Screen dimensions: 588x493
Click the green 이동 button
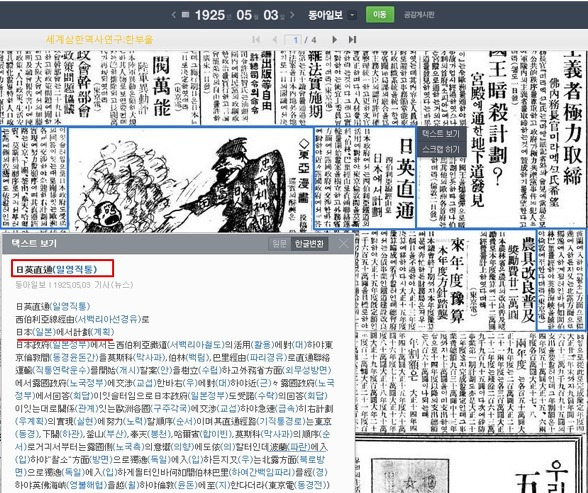pos(380,15)
